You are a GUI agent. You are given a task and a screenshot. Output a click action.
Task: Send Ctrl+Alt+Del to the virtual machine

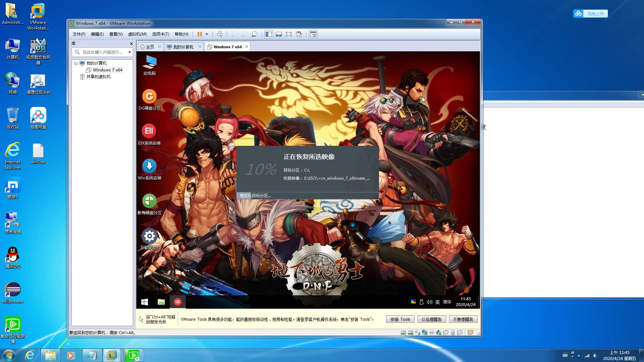point(220,34)
